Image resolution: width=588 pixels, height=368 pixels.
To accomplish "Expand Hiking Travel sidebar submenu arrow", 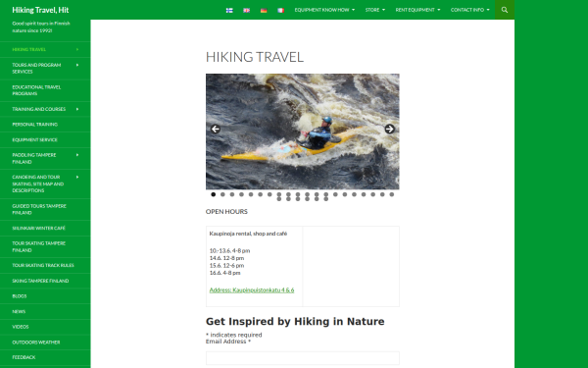I will click(77, 49).
